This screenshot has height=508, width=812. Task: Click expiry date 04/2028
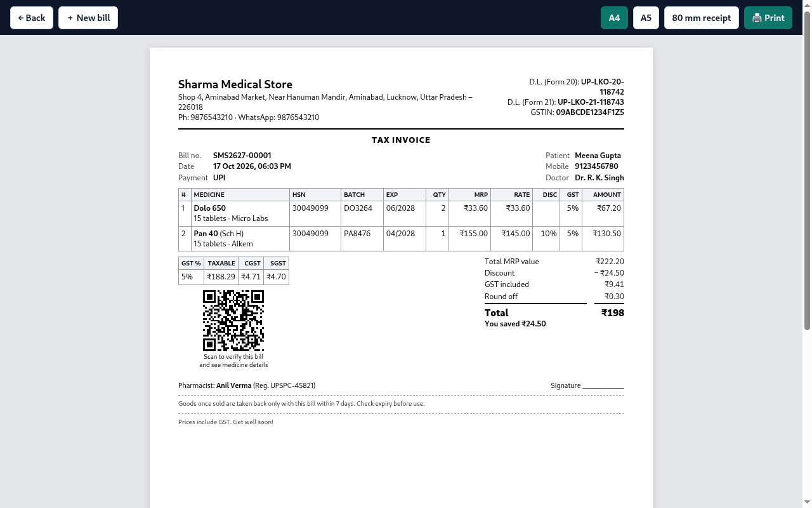(400, 234)
